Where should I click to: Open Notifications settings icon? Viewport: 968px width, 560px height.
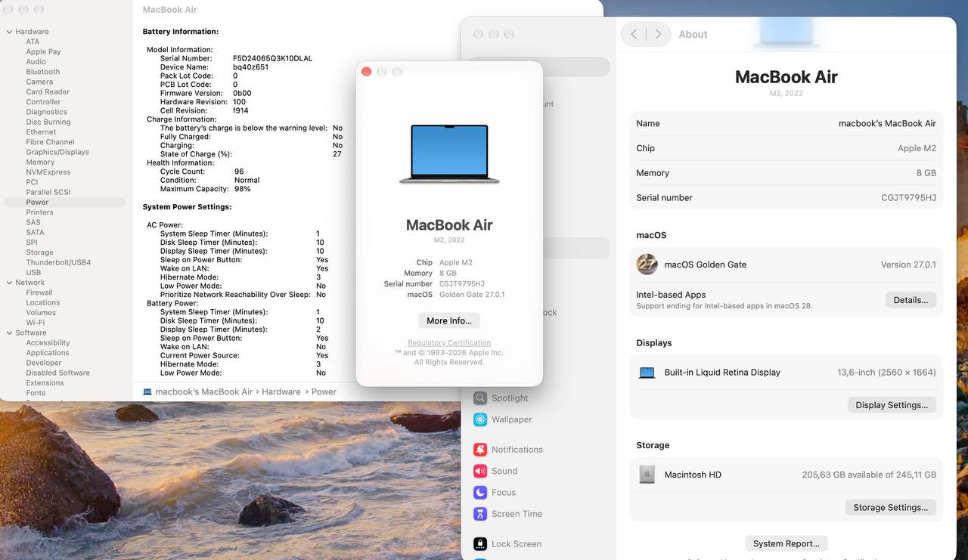480,450
